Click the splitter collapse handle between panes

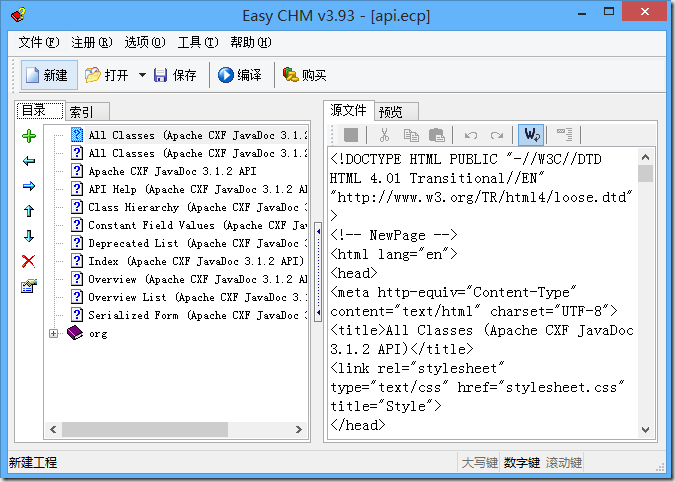point(318,272)
